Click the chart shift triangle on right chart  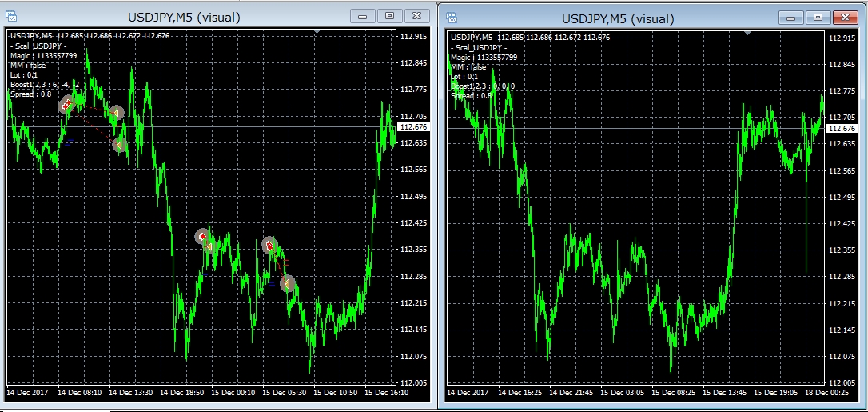(x=747, y=32)
